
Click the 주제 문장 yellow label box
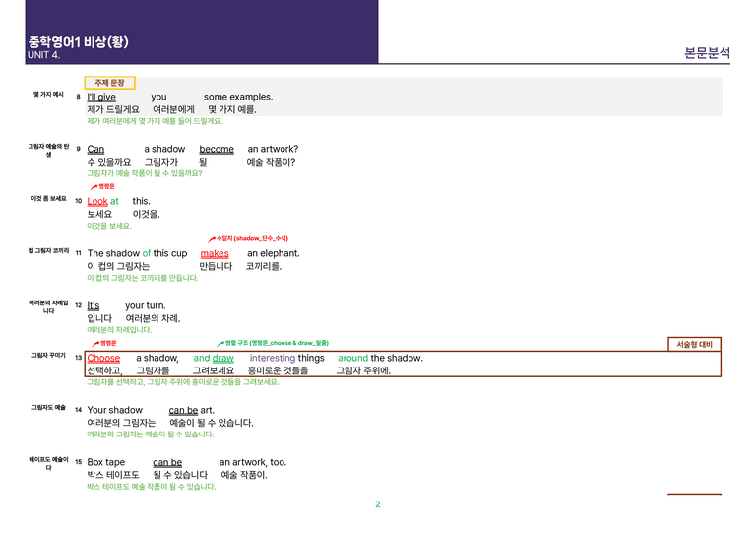point(110,83)
